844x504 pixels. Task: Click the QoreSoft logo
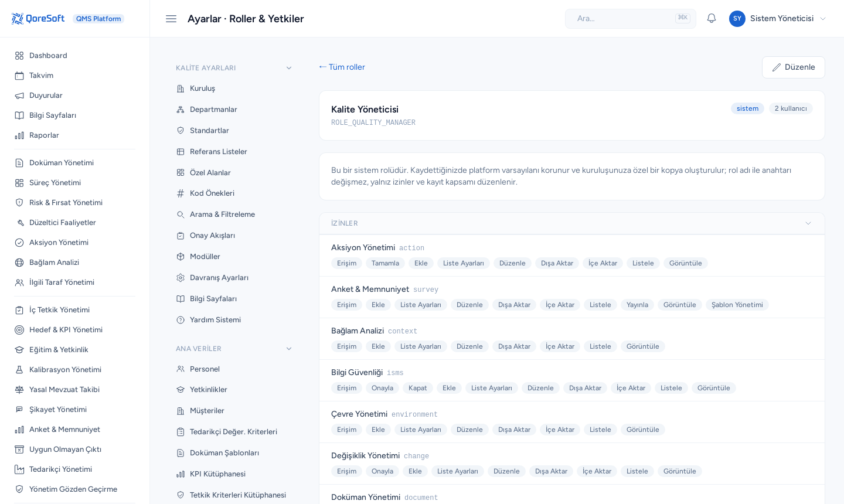(38, 19)
